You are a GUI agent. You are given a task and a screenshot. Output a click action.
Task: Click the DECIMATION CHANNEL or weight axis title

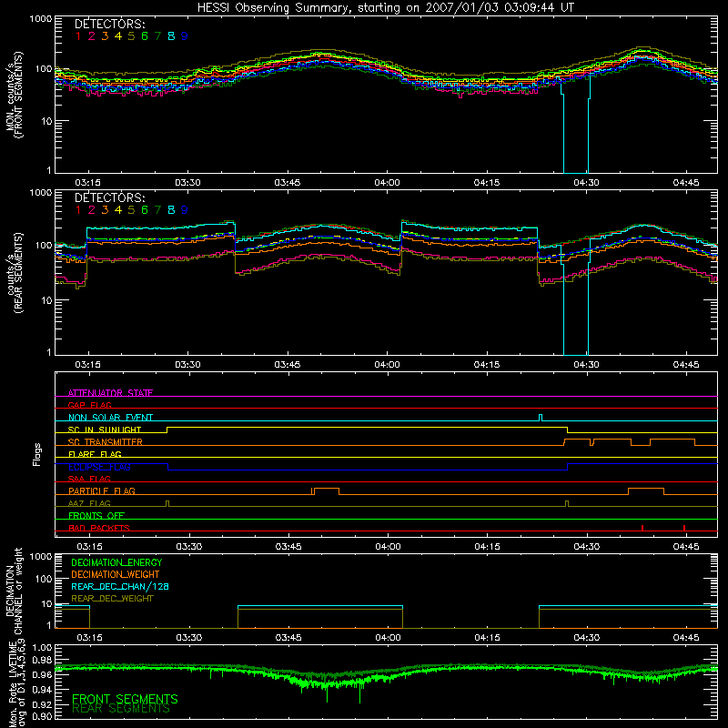[x=14, y=591]
